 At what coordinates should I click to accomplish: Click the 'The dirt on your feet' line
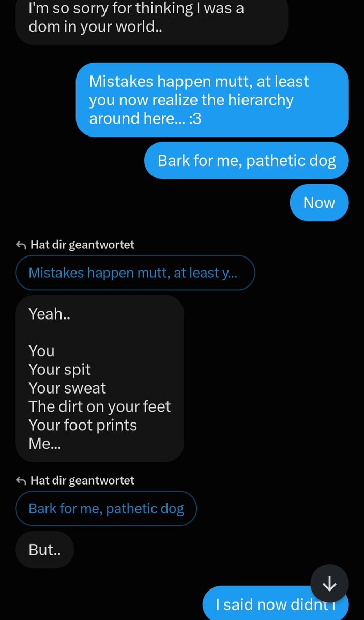pos(100,406)
